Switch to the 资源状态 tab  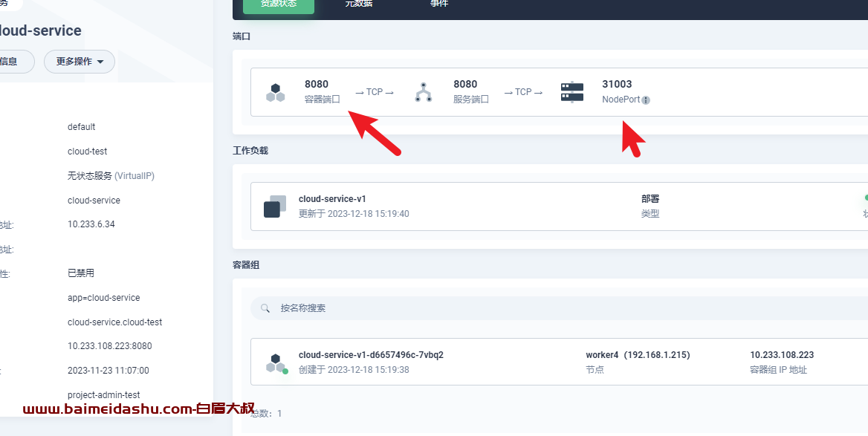tap(279, 3)
